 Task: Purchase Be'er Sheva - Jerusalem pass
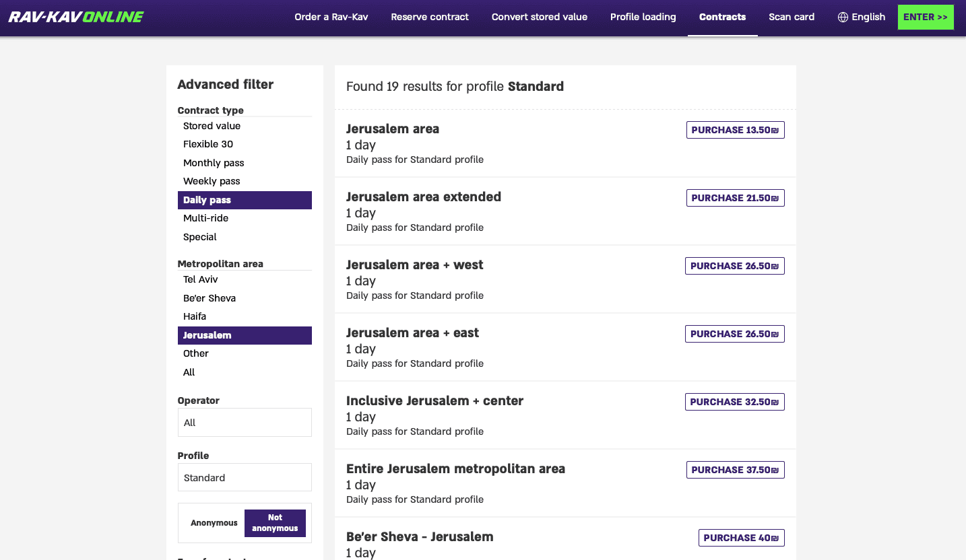742,538
